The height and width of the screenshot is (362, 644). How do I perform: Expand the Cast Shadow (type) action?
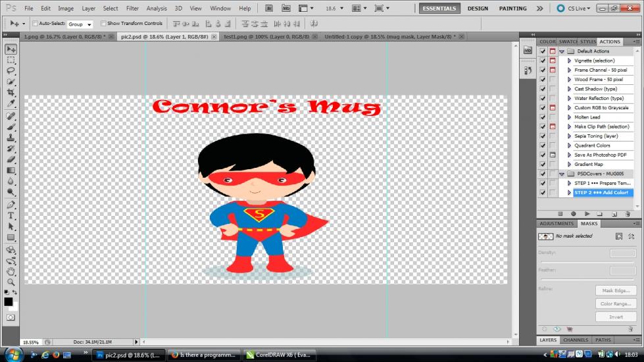pyautogui.click(x=569, y=89)
